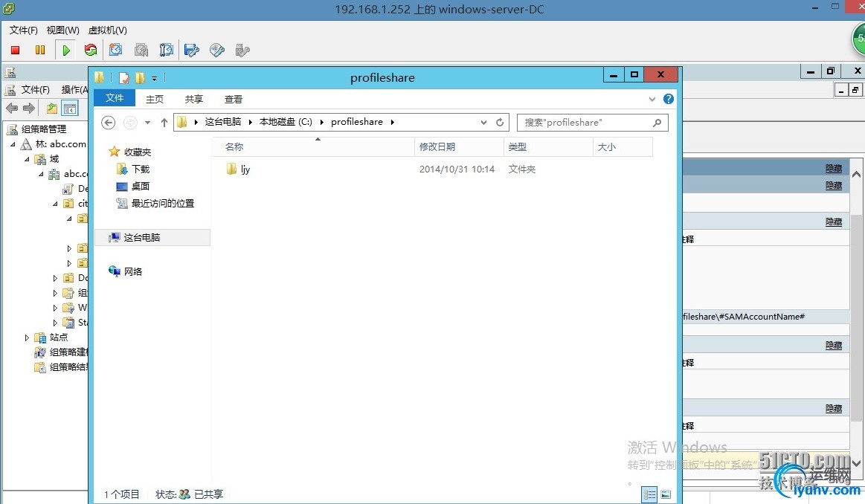Pause the virtual machine
This screenshot has height=504, width=865.
tap(40, 51)
